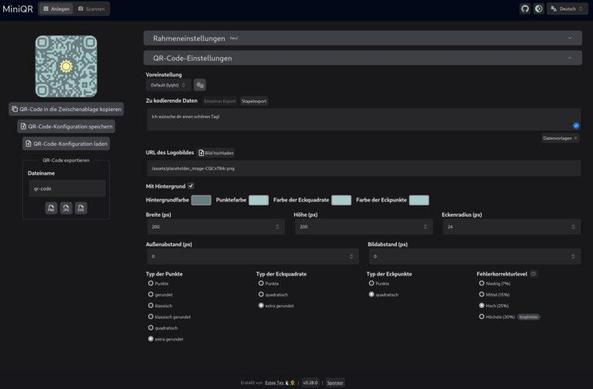Viewport: 593px width, 389px height.
Task: Click the Sponsor button in footer
Action: pyautogui.click(x=335, y=383)
